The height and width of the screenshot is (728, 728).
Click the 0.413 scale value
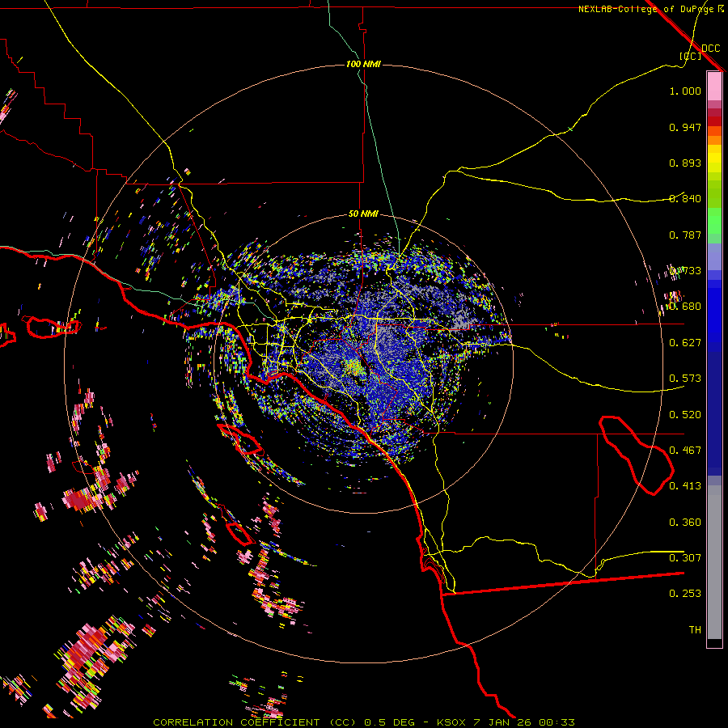tap(685, 486)
